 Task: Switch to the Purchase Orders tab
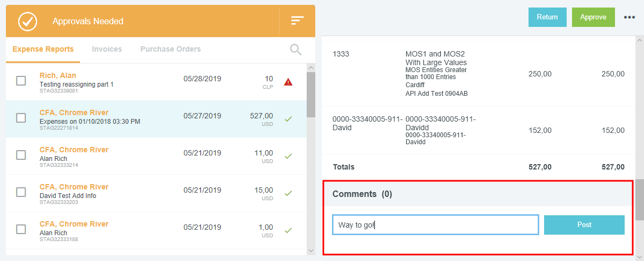pos(170,49)
